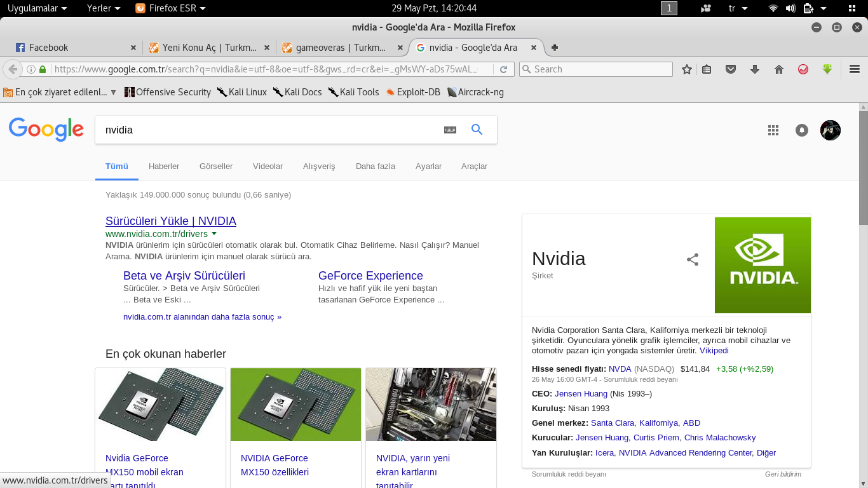Open Kali Tools bookmark
868x488 pixels.
354,92
